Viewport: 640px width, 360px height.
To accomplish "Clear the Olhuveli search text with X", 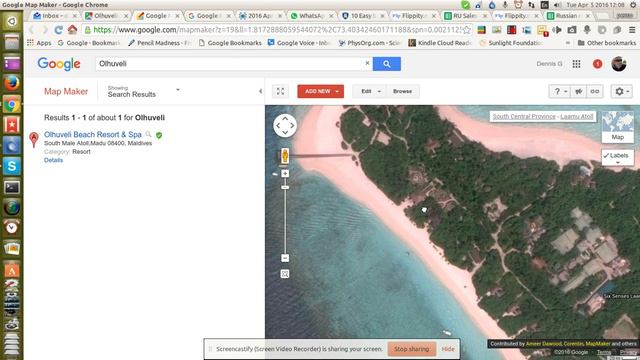I will pyautogui.click(x=367, y=63).
